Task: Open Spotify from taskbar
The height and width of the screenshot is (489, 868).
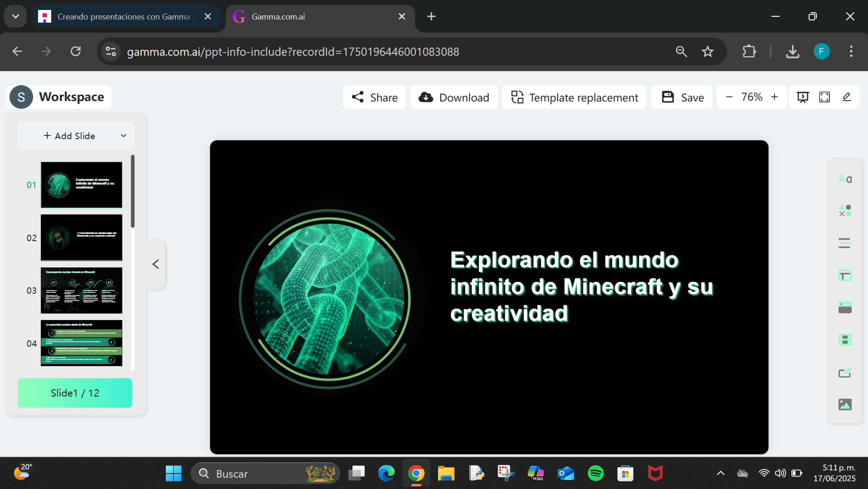Action: point(596,474)
